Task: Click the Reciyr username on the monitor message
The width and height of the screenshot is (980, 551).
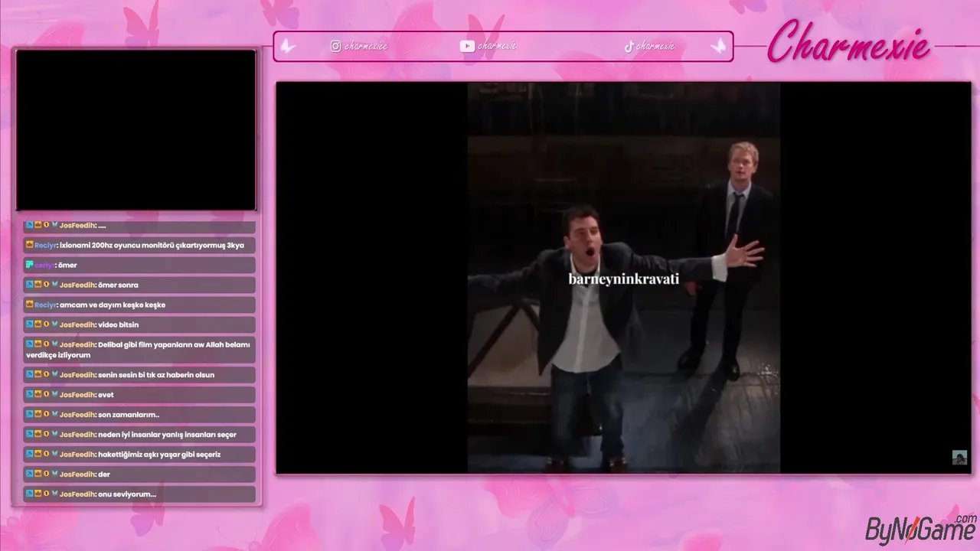Action: pyautogui.click(x=45, y=245)
